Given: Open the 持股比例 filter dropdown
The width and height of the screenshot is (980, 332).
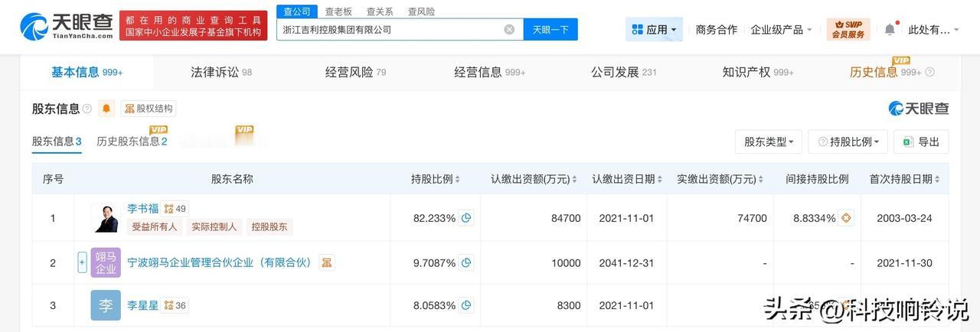Looking at the screenshot, I should (848, 142).
